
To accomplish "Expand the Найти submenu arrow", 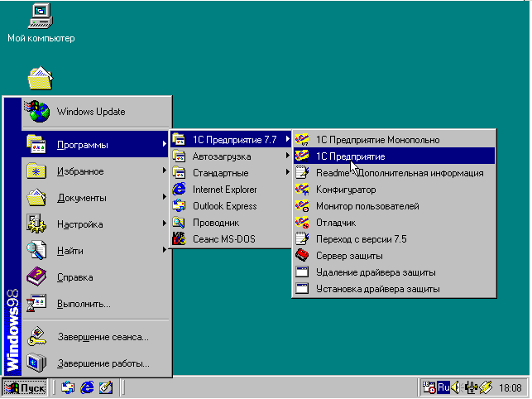I will tap(164, 250).
